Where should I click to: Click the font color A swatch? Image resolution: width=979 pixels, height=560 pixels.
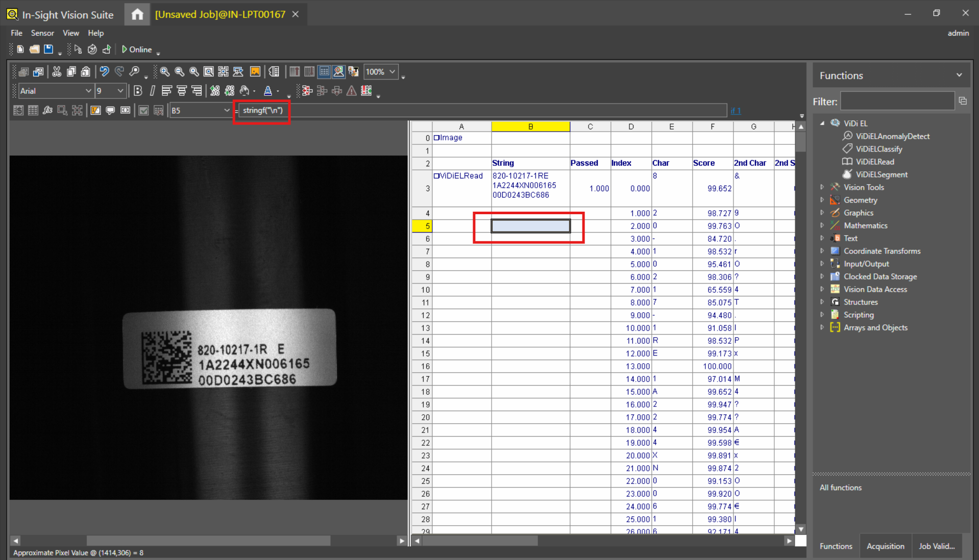point(268,91)
